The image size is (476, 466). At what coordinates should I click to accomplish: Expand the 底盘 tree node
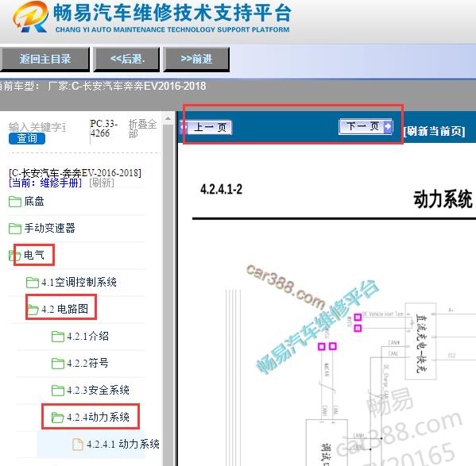[x=34, y=202]
